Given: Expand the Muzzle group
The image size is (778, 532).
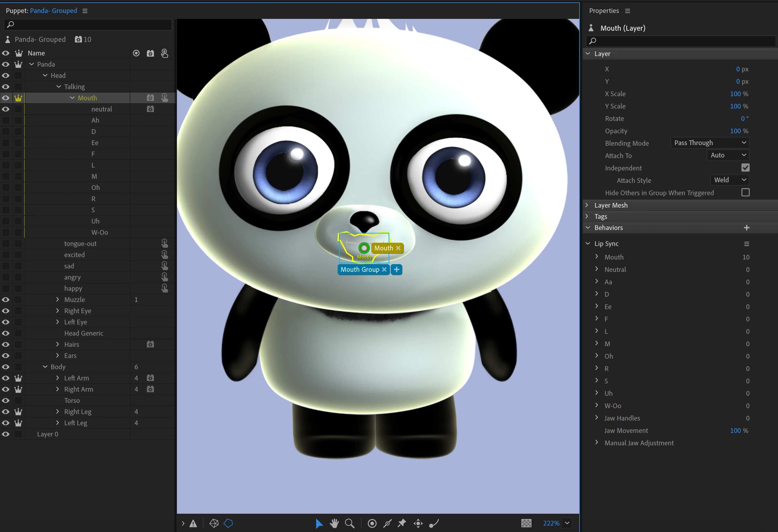Looking at the screenshot, I should point(58,299).
